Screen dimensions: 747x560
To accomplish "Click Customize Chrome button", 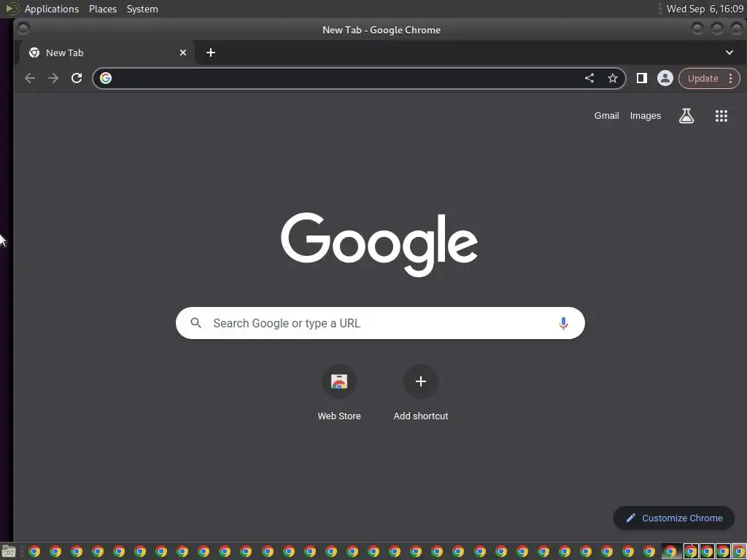I will [x=673, y=518].
